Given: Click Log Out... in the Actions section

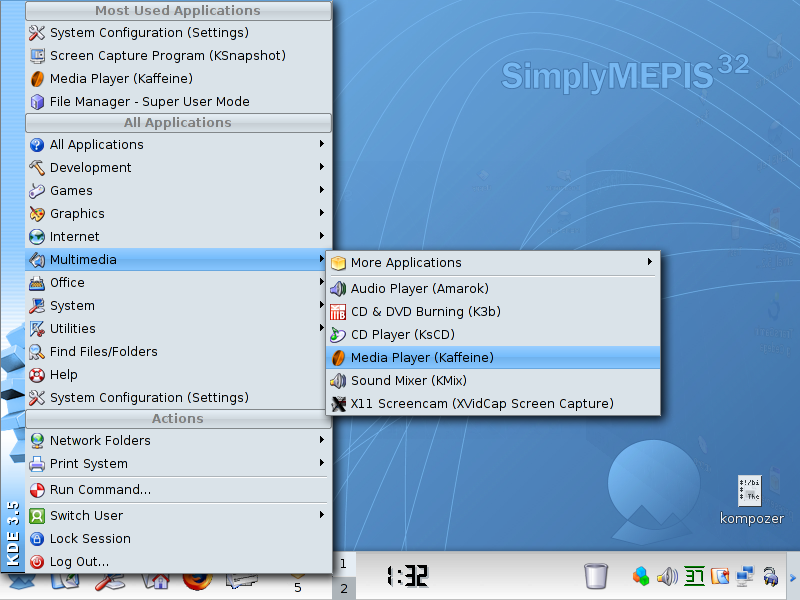Looking at the screenshot, I should pyautogui.click(x=79, y=561).
